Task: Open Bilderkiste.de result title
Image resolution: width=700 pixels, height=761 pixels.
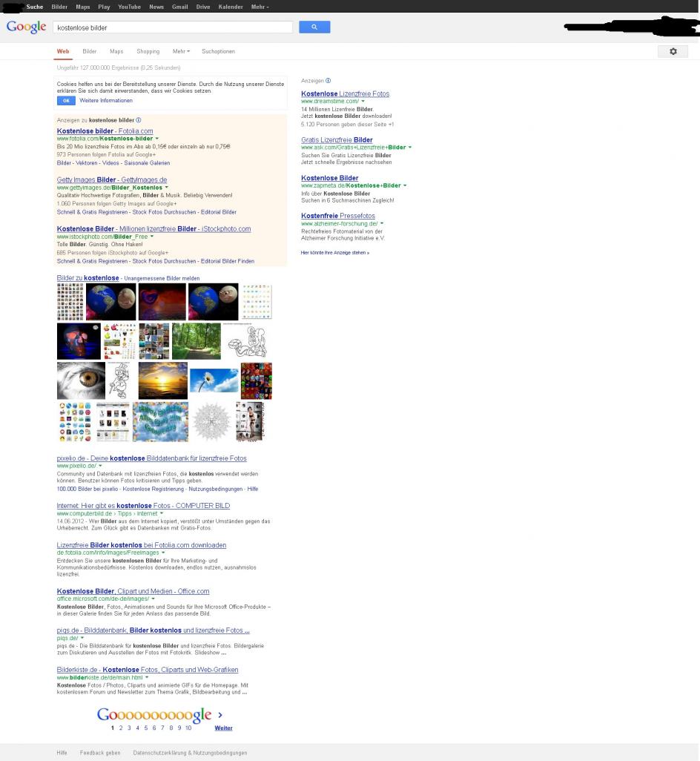Action: (x=148, y=670)
